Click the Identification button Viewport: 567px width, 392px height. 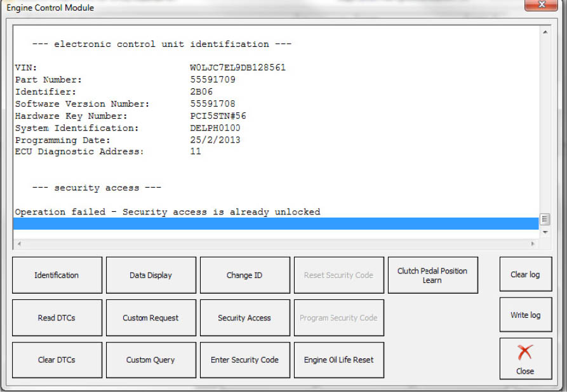57,275
